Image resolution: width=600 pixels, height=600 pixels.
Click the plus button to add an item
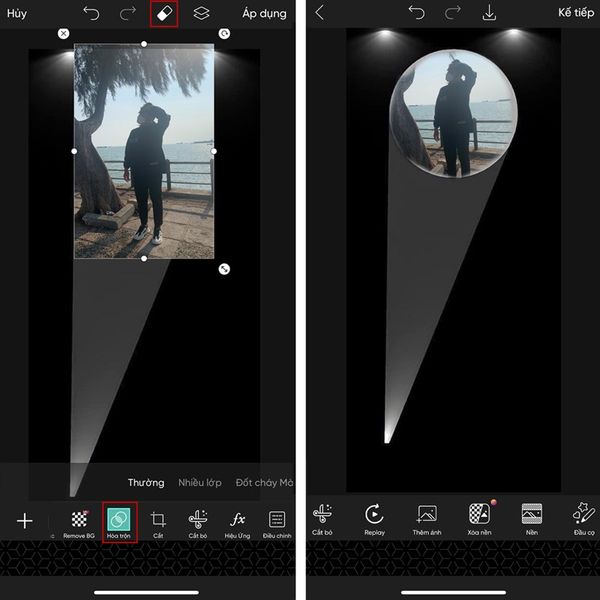pyautogui.click(x=25, y=520)
